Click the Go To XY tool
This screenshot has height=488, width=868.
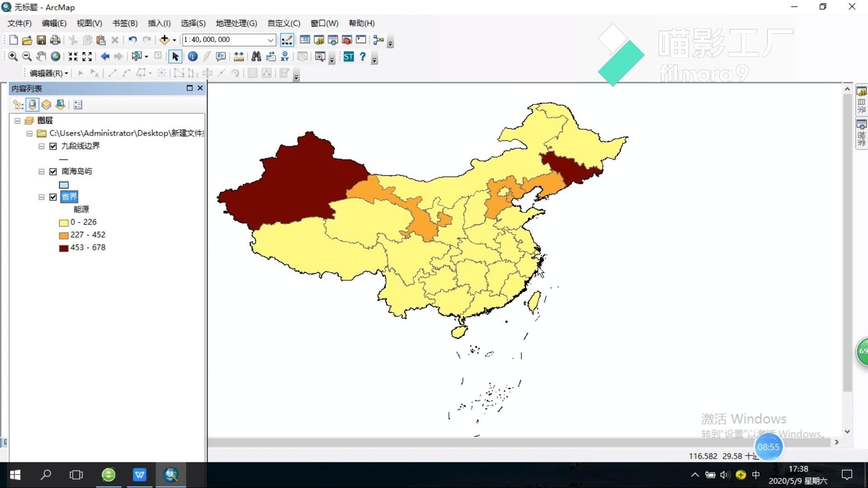point(285,56)
